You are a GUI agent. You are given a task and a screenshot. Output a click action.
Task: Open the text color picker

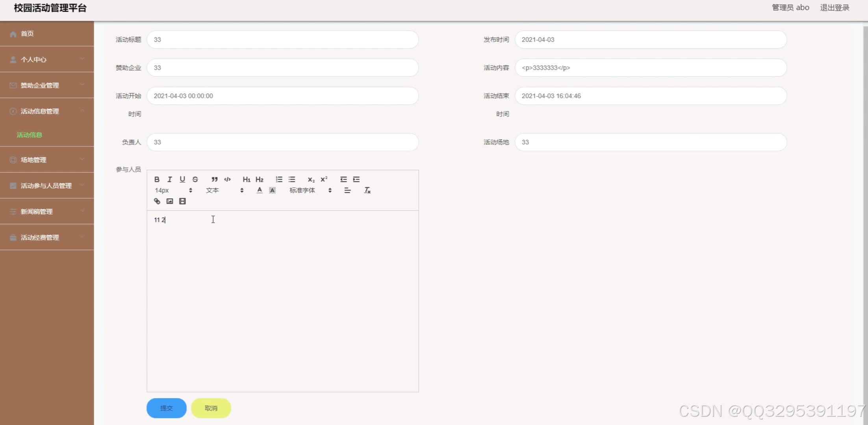pos(259,190)
